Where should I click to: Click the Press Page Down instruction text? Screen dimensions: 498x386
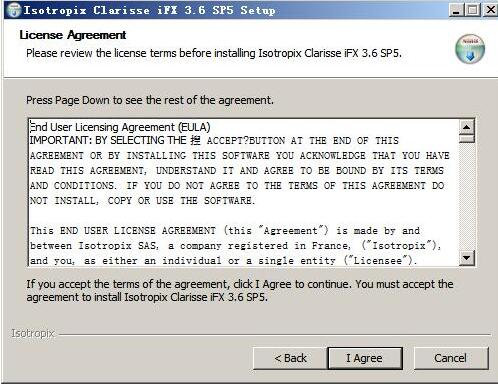150,100
